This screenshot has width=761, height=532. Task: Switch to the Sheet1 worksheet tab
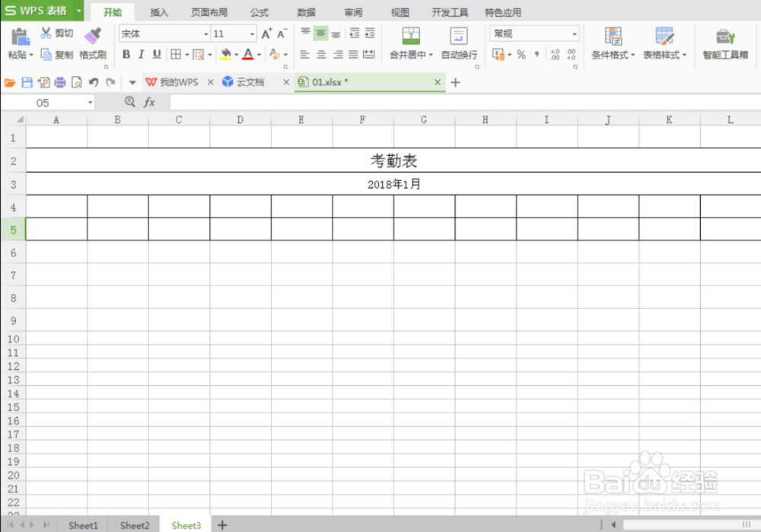pos(83,525)
